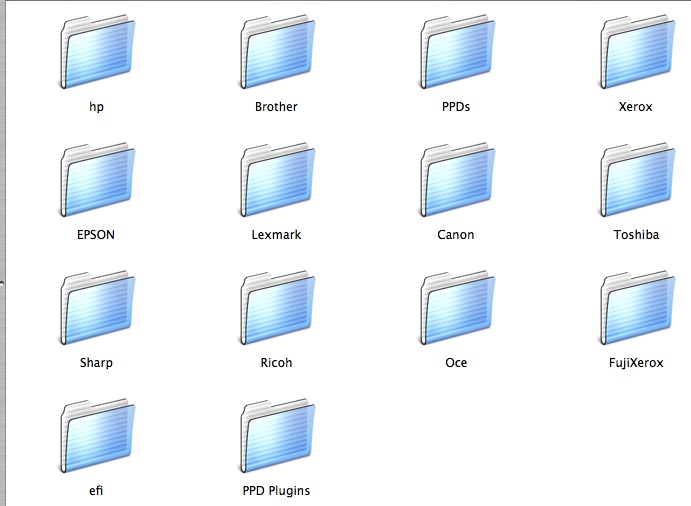Image resolution: width=691 pixels, height=506 pixels.
Task: Select the FujiXerox folder icon
Action: 637,308
